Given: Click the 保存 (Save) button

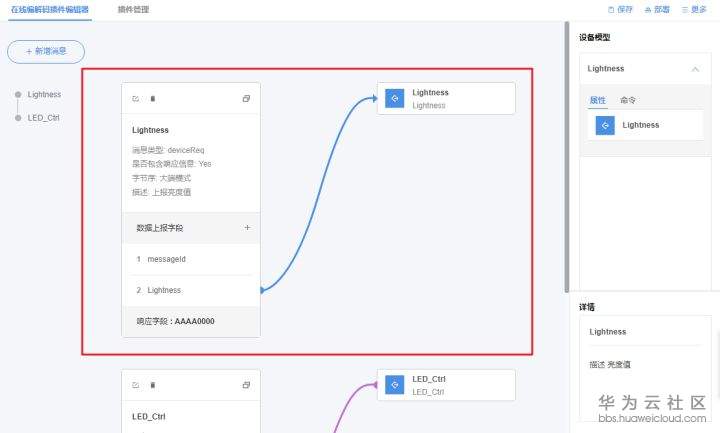Looking at the screenshot, I should click(x=620, y=9).
